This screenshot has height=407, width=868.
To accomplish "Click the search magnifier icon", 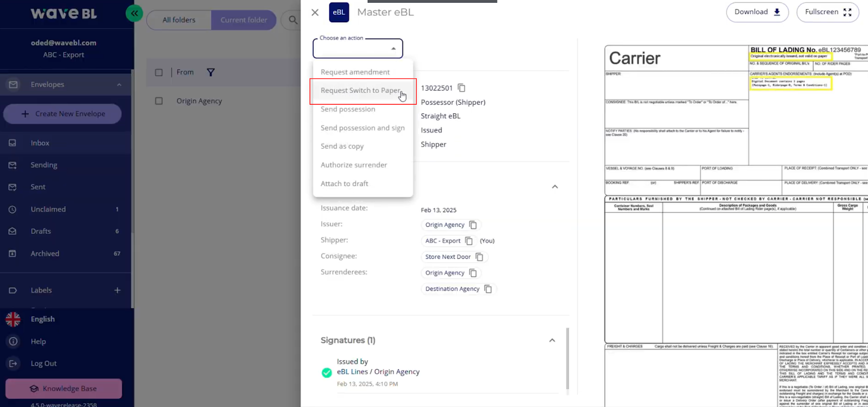I will [x=293, y=20].
